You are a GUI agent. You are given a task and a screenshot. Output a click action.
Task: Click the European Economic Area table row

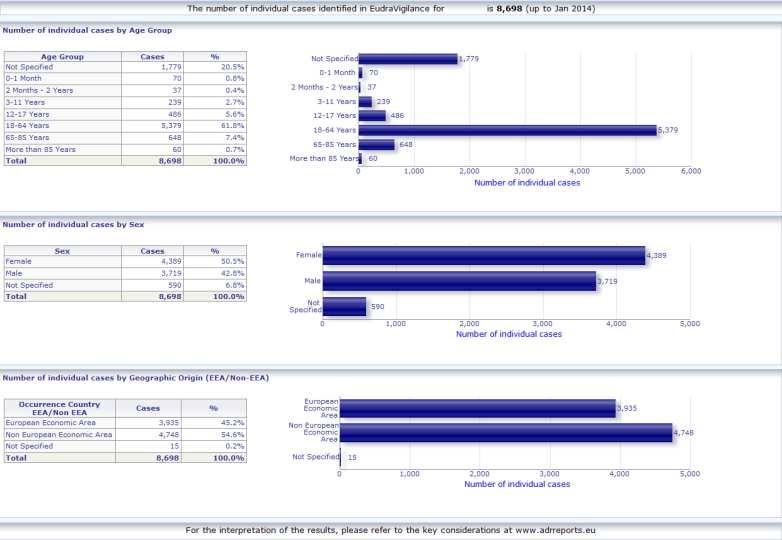tap(125, 423)
